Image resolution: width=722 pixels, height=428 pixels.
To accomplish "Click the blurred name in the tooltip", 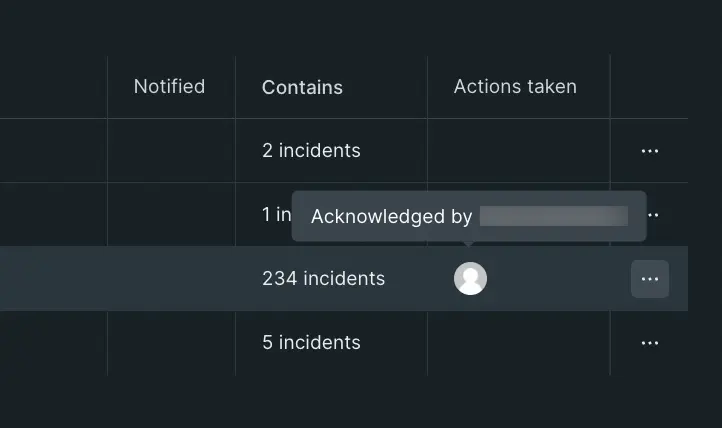I will [554, 216].
